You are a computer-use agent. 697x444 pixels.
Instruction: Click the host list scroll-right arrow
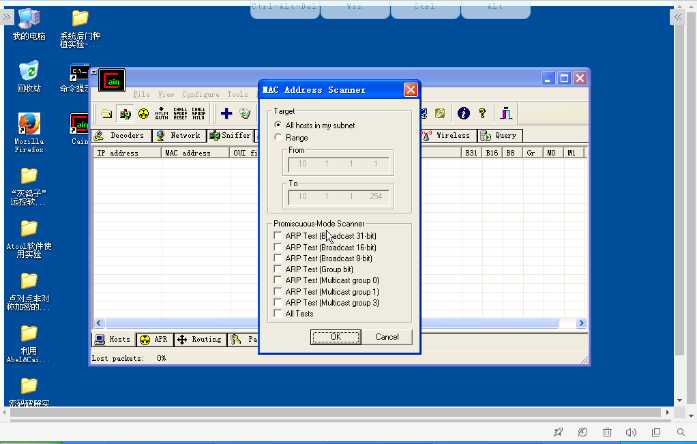[x=581, y=323]
